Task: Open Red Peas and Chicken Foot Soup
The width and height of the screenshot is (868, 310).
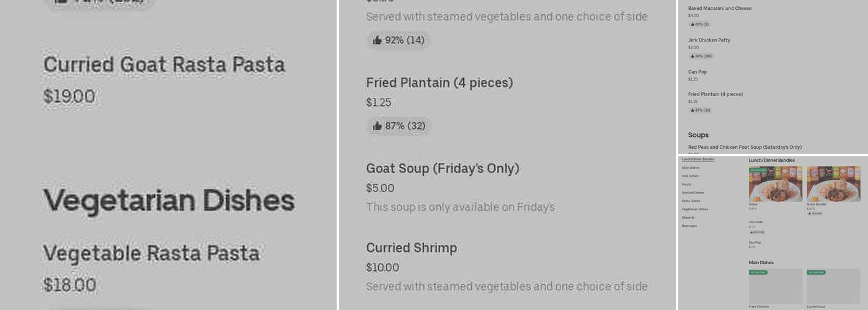Action: tap(745, 148)
